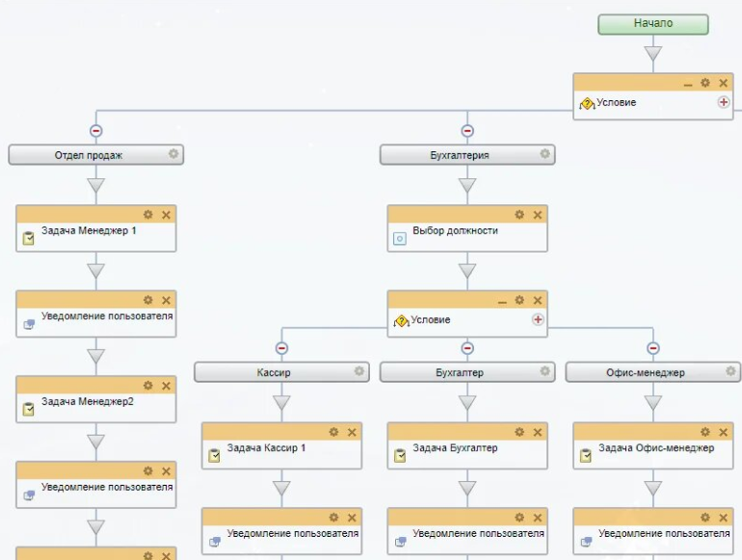Delete notification block under Задача Кассир 1
Image resolution: width=742 pixels, height=560 pixels.
(x=352, y=518)
